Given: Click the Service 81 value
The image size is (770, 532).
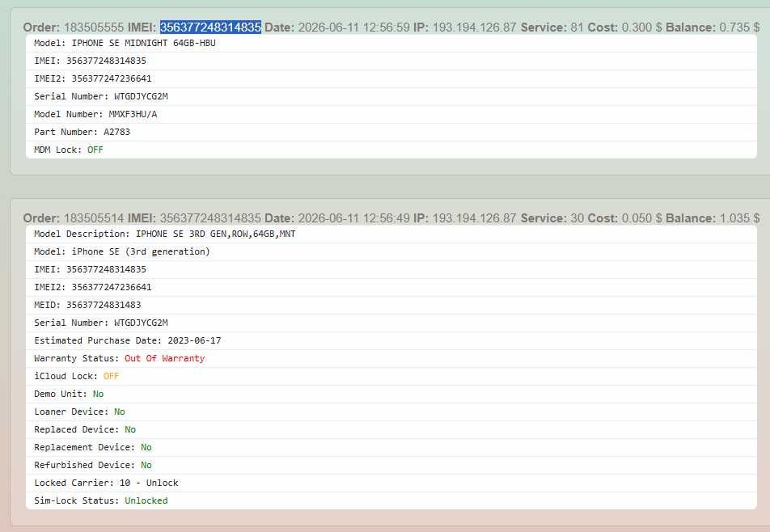Looking at the screenshot, I should 577,27.
